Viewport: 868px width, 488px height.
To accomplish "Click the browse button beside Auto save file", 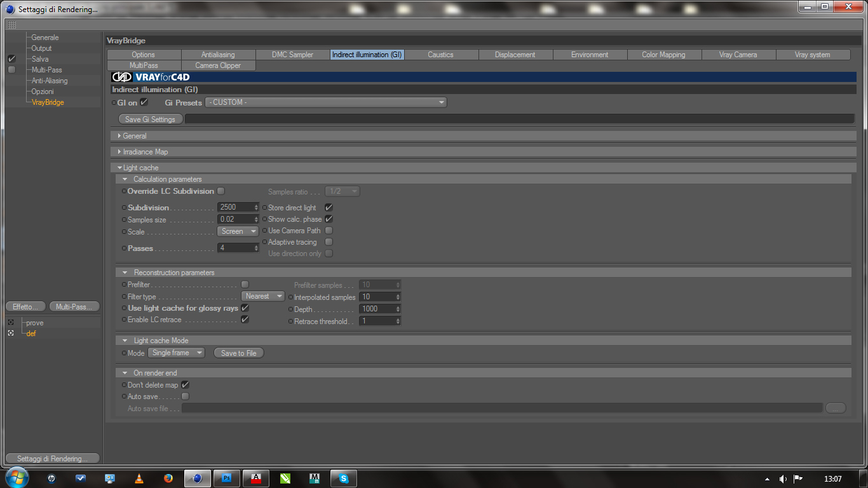I will 836,408.
